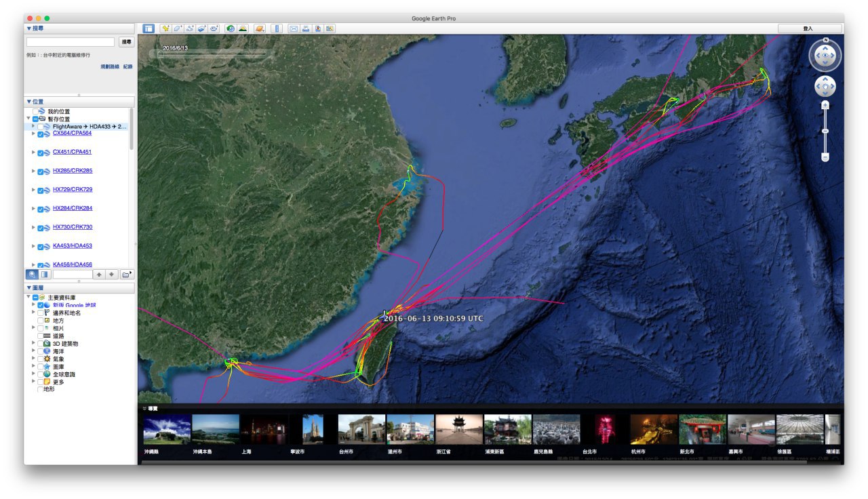
Task: Click the Print toolbar icon
Action: 306,28
